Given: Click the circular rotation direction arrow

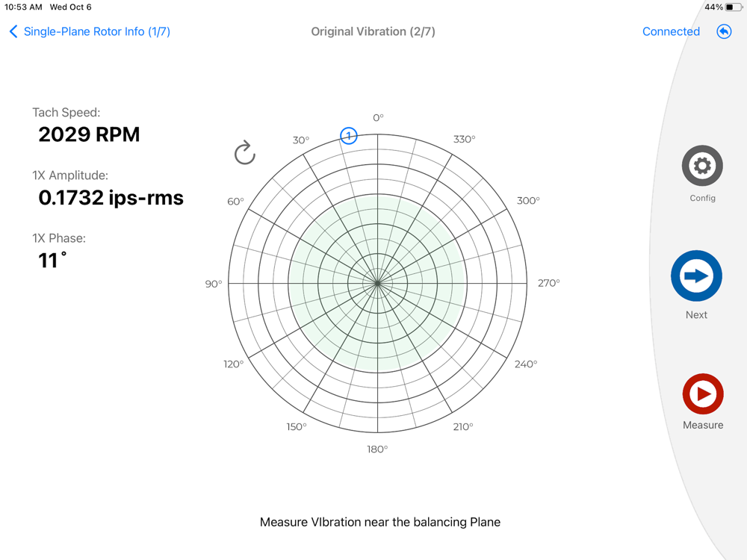Looking at the screenshot, I should (245, 153).
